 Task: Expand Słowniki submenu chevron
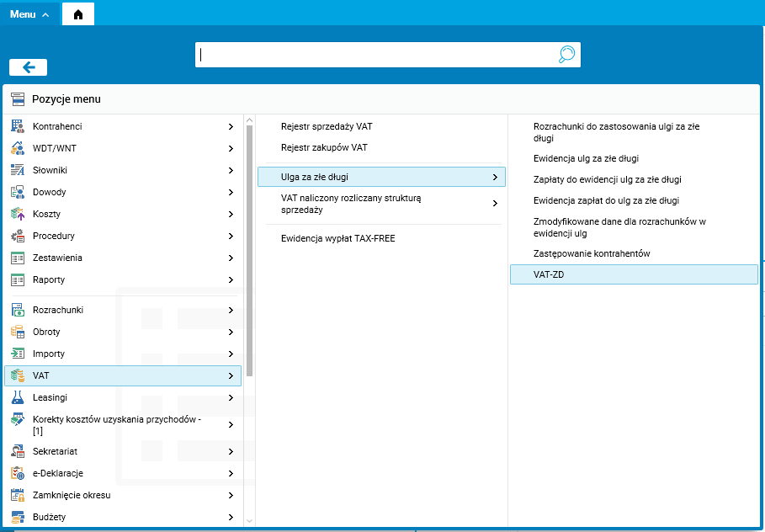point(231,170)
